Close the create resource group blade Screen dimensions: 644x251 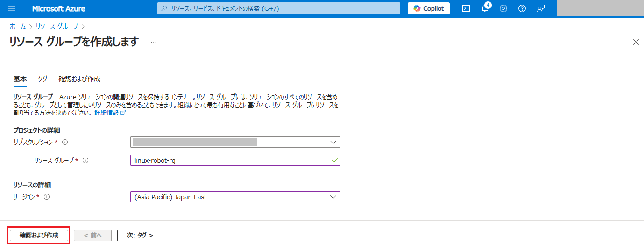tap(636, 42)
